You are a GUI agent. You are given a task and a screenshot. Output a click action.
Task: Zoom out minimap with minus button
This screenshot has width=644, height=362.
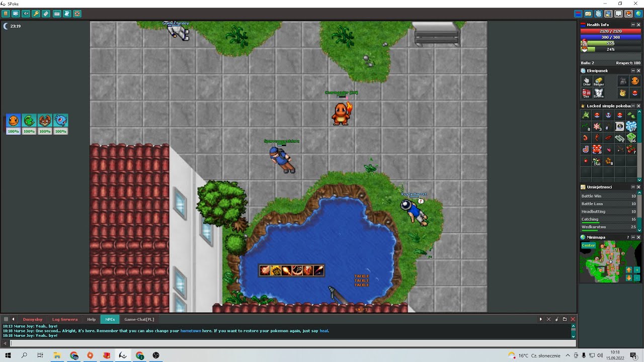tap(637, 278)
